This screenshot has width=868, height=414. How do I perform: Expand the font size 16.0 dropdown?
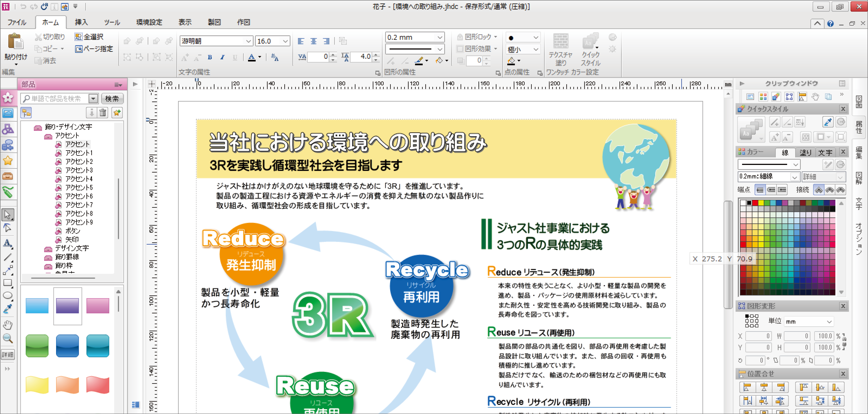pos(285,41)
